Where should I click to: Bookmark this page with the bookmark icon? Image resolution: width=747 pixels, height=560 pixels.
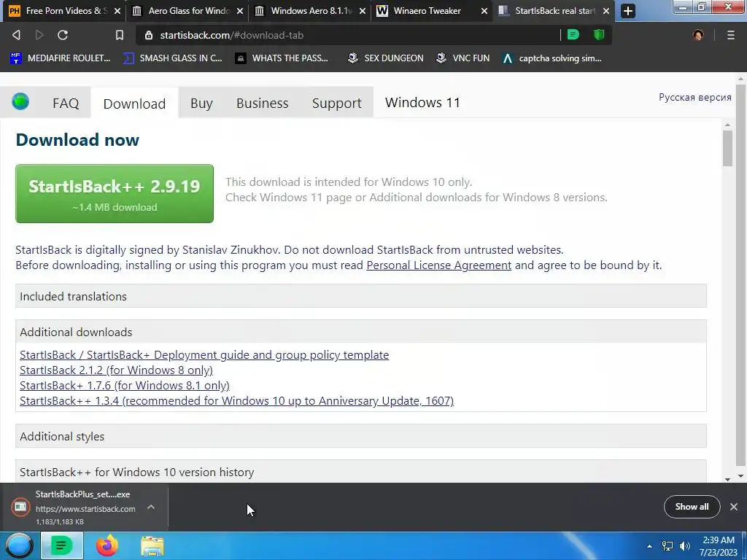tap(119, 35)
